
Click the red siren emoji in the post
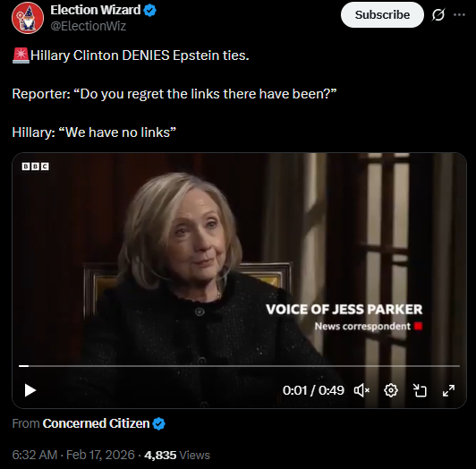pos(21,55)
